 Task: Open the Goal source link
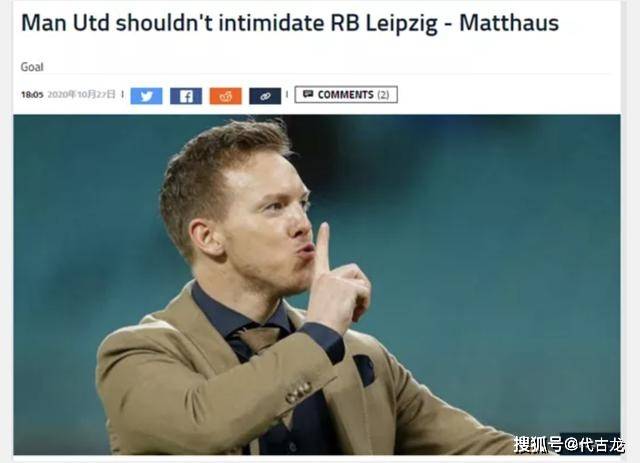pyautogui.click(x=32, y=67)
